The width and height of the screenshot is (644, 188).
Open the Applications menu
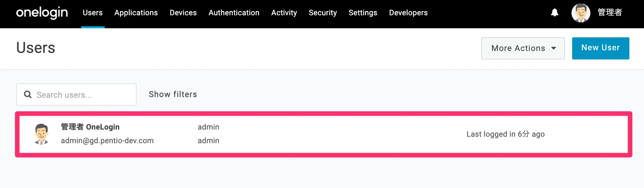(136, 13)
